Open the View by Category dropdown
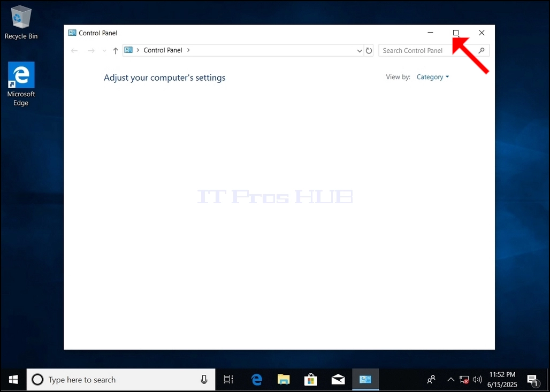The image size is (550, 392). (432, 77)
